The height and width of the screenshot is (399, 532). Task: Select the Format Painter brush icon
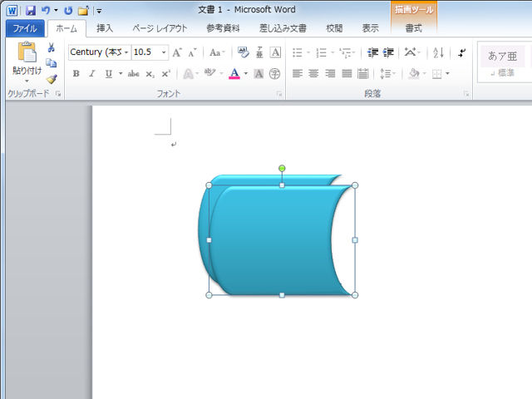[x=52, y=79]
